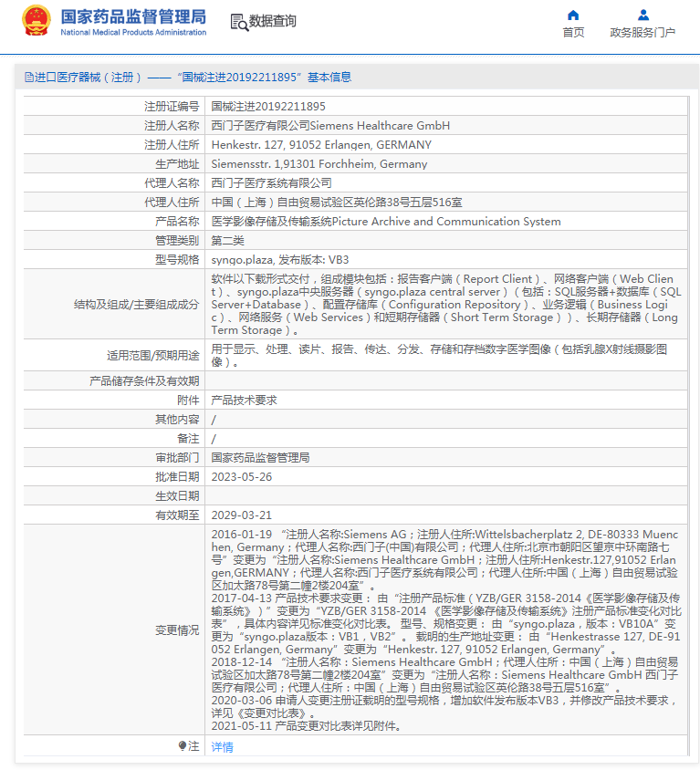Click the 附件 row label
Viewport: 700px width, 770px height.
click(x=188, y=401)
